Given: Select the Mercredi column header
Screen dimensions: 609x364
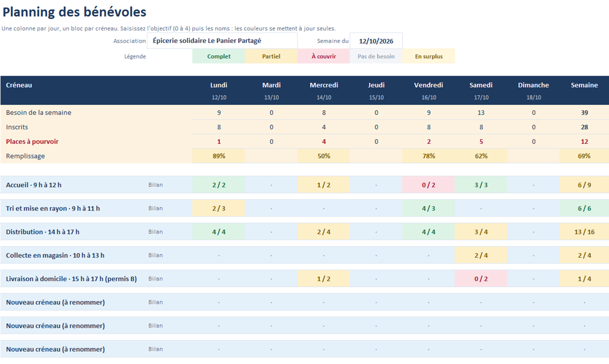Looking at the screenshot, I should 323,85.
